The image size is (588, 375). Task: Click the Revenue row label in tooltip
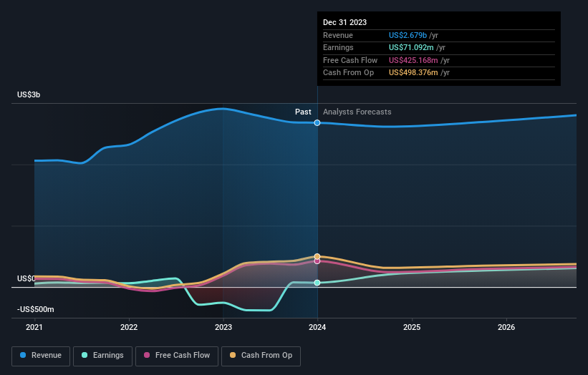click(338, 35)
